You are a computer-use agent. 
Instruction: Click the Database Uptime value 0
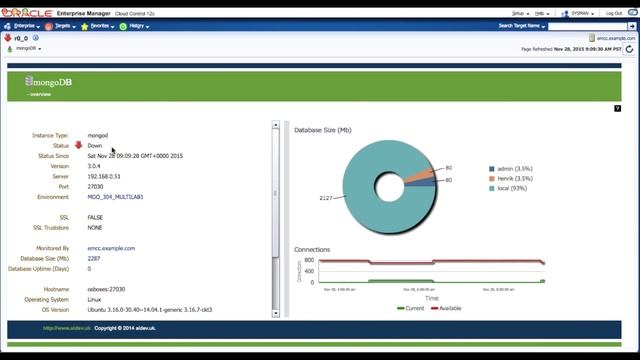89,269
